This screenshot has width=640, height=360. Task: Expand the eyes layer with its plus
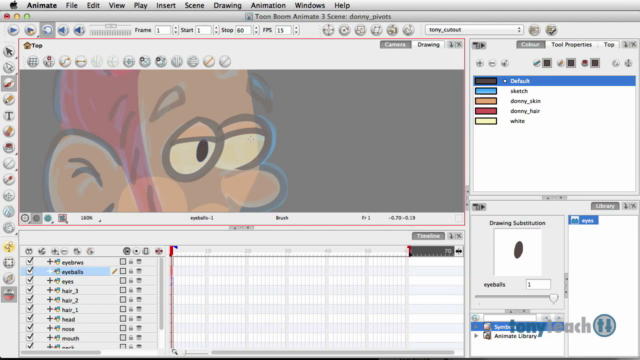coord(49,281)
